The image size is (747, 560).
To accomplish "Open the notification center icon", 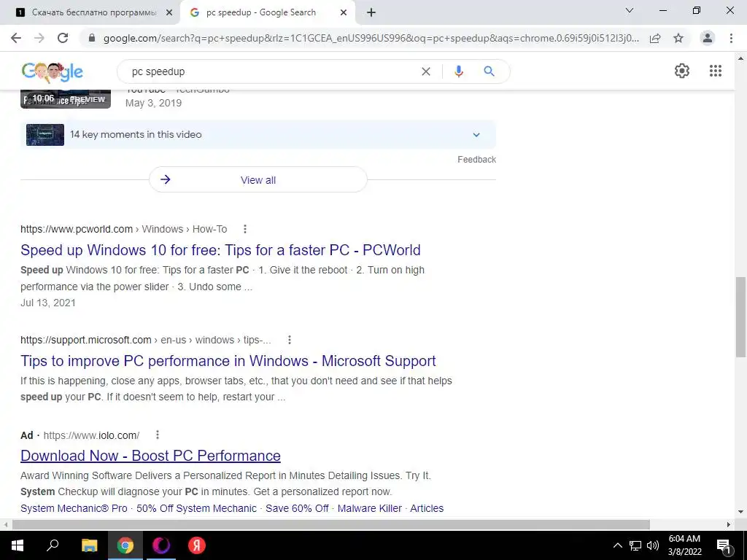I will [x=724, y=546].
